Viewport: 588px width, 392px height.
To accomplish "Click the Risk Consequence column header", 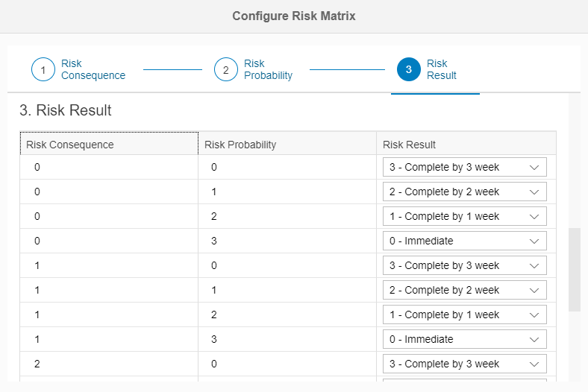I will pyautogui.click(x=70, y=145).
